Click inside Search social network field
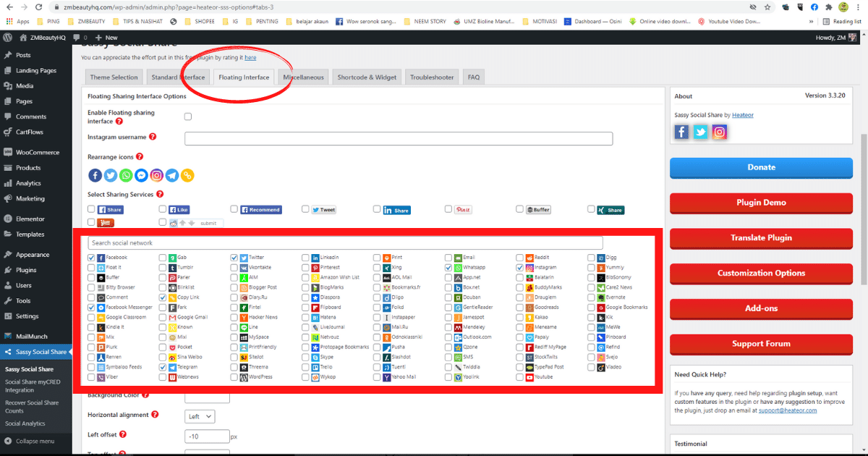Viewport: 868px width, 456px height. point(345,243)
